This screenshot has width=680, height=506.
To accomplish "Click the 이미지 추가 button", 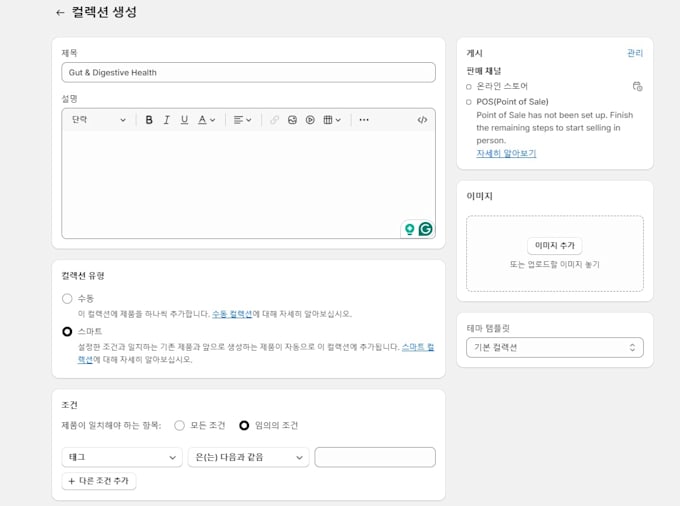I will coord(555,245).
